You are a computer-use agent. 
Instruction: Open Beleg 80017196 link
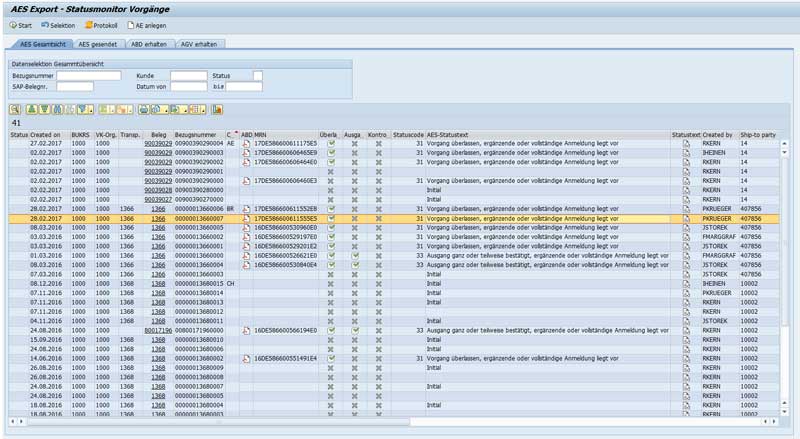point(158,330)
